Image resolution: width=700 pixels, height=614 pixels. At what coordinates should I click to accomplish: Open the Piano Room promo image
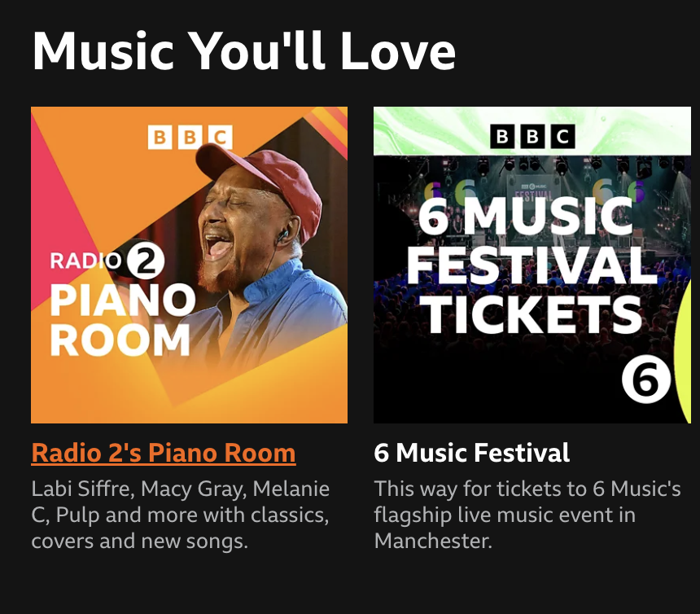coord(189,264)
